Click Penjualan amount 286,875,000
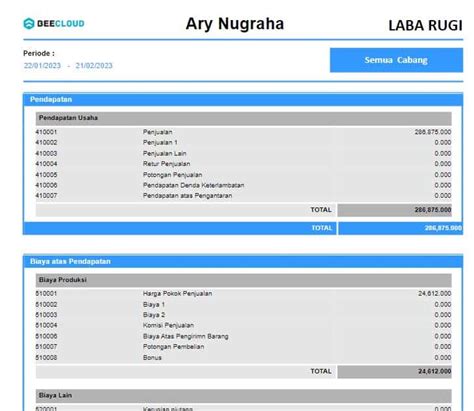 click(433, 132)
